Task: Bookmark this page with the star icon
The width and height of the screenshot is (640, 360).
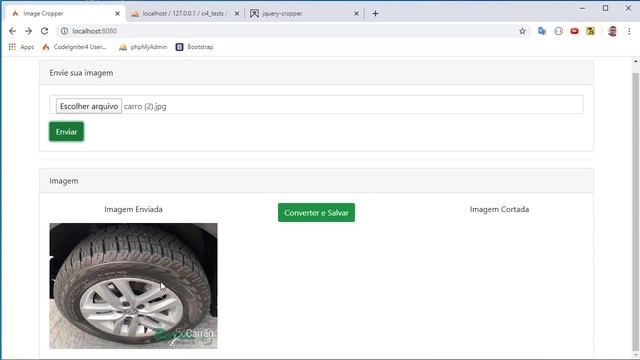Action: pos(522,31)
